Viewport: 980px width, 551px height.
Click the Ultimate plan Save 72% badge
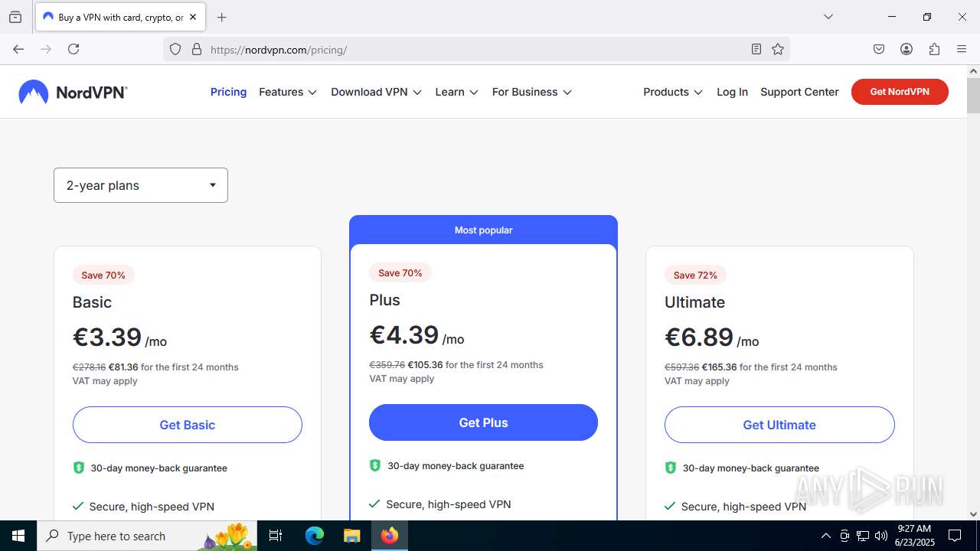pos(695,275)
